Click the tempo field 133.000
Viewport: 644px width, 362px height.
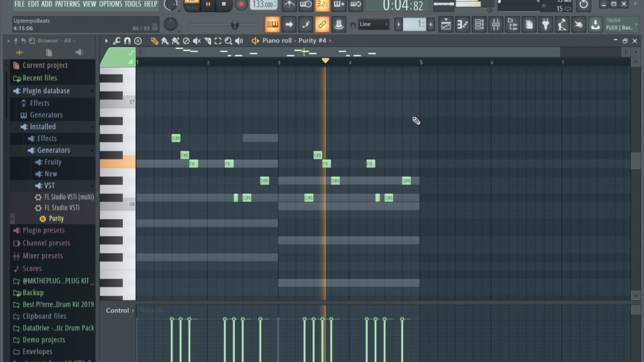point(263,5)
